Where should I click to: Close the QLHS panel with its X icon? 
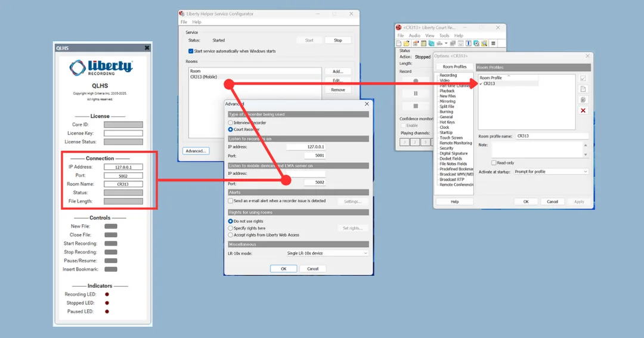tap(147, 48)
